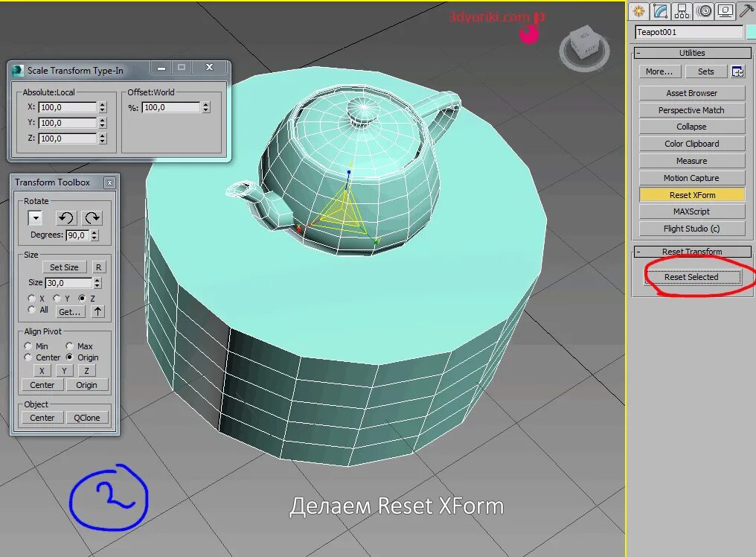Open the Motion command panel tab
This screenshot has height=557, width=756.
click(704, 11)
